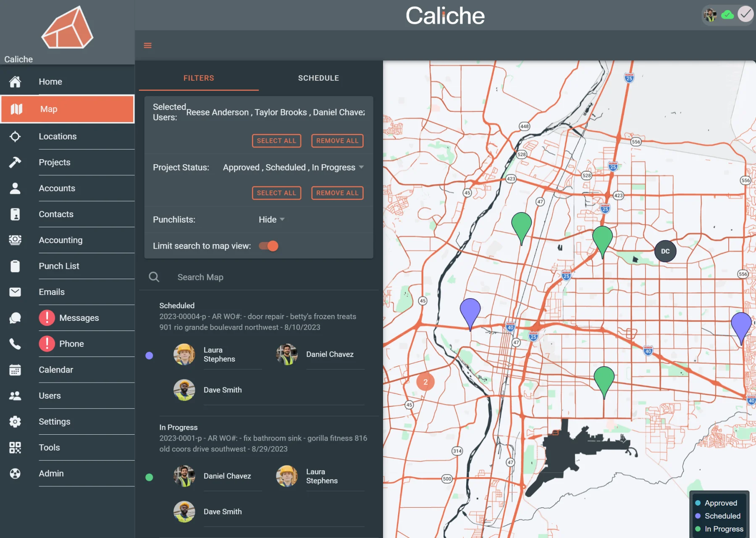
Task: Open Tools in the sidebar menu
Action: 68,447
